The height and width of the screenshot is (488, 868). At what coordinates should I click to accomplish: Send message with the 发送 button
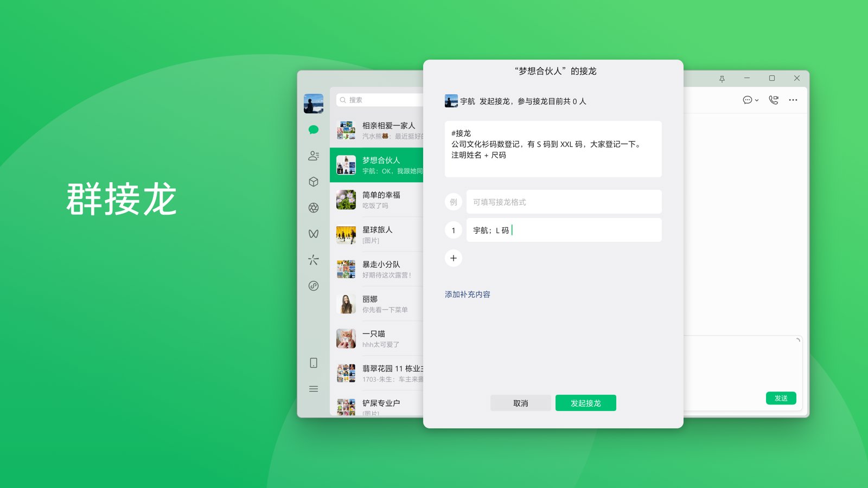(x=781, y=398)
